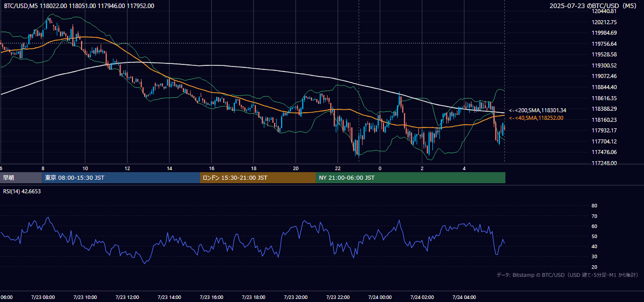Click the 200 SMA label reading 118301.34
644x302 pixels.
538,110
